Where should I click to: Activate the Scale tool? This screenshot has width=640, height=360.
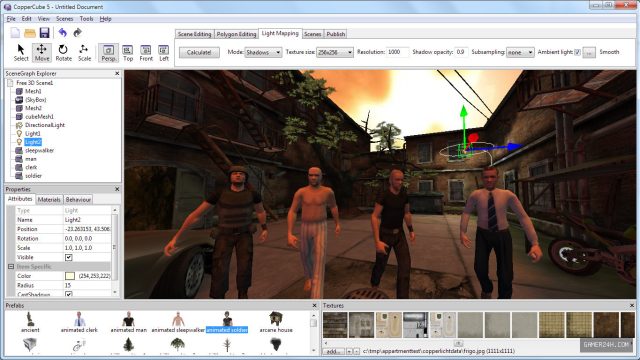coord(84,53)
